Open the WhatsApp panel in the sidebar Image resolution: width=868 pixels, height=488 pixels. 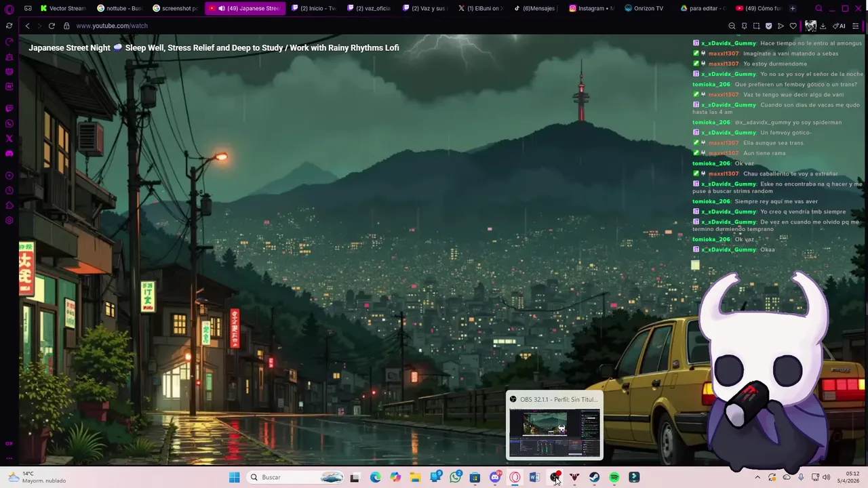9,123
